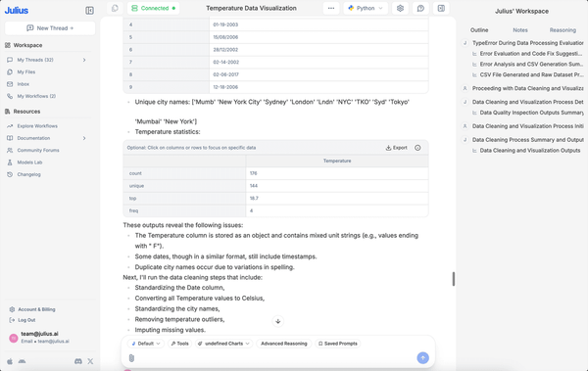Click the Temperature column header
This screenshot has width=588, height=371.
pyautogui.click(x=337, y=161)
